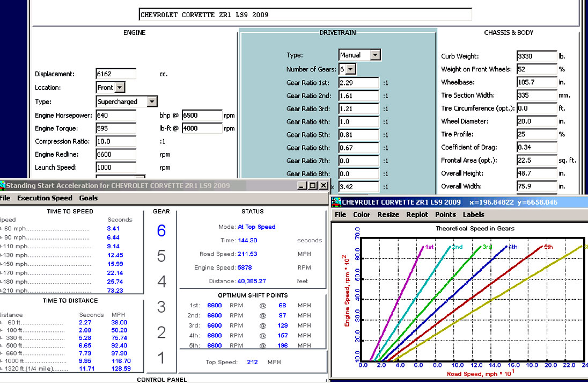Click the highlighted gear 6 in GEAR column
Screen dimensions: 588x383
(x=161, y=230)
